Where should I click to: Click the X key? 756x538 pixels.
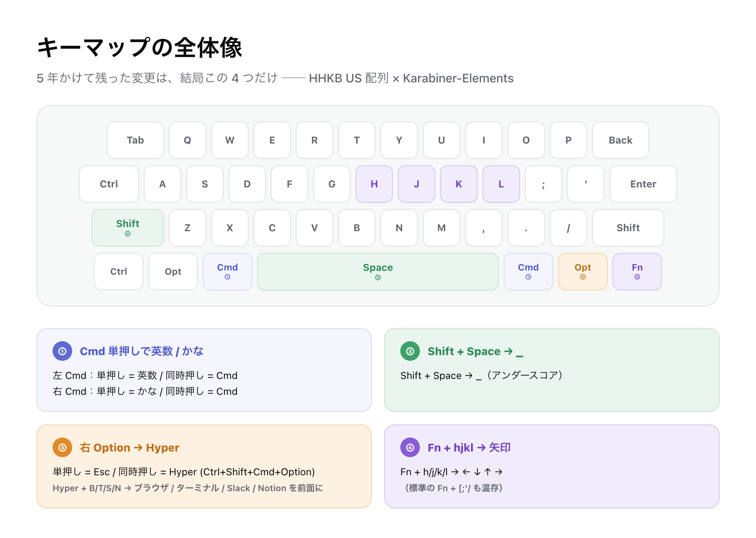point(230,228)
